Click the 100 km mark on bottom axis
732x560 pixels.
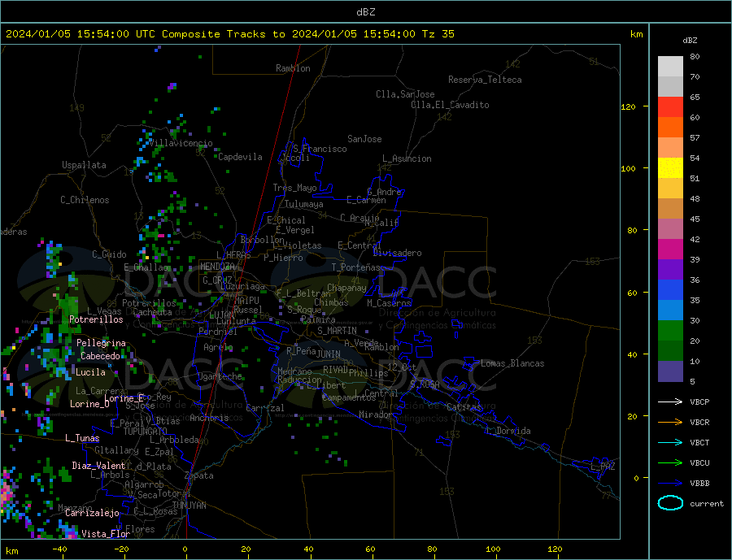(493, 549)
